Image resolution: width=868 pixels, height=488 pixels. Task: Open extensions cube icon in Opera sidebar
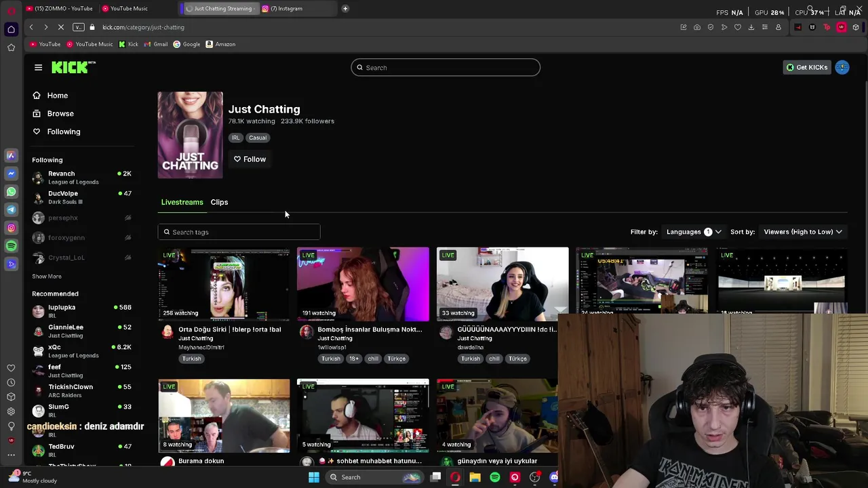click(11, 397)
